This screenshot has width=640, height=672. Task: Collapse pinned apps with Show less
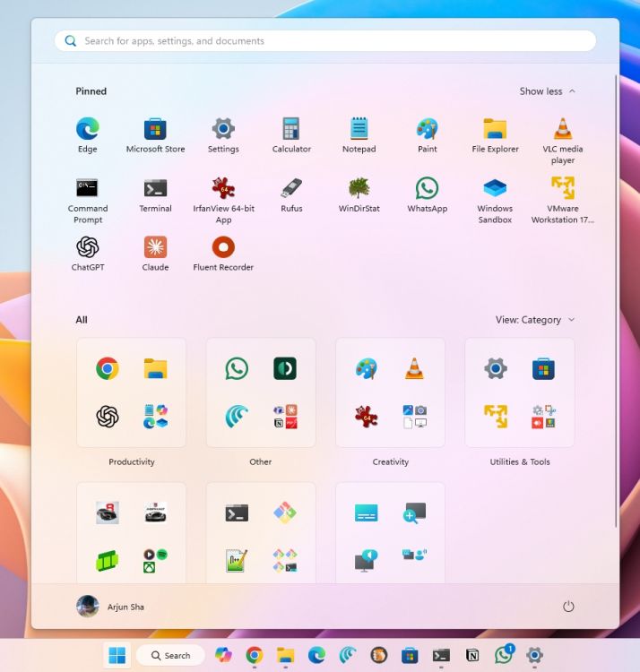[x=547, y=91]
